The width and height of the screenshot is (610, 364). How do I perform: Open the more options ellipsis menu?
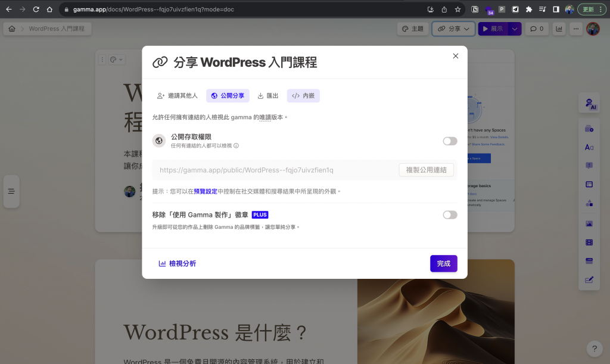pos(576,29)
